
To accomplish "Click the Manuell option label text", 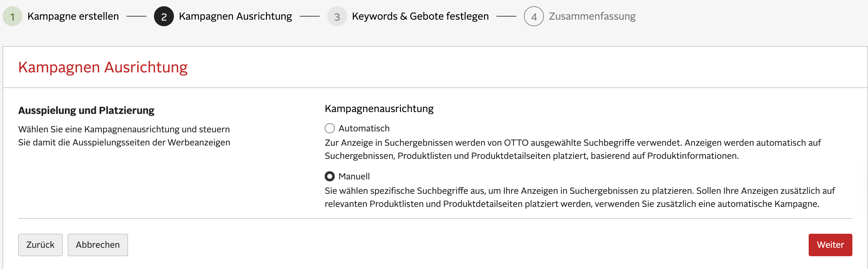I will click(x=354, y=176).
